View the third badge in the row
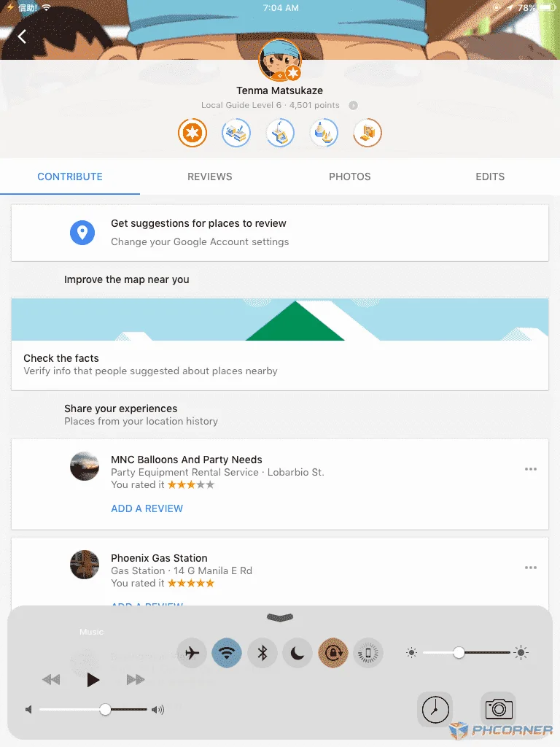 [x=280, y=133]
